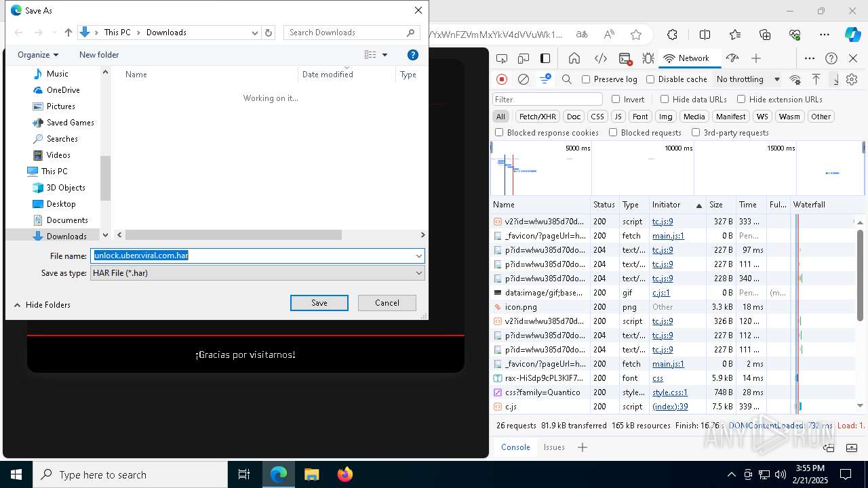Open Edge extensions puzzle icon
868x488 pixels.
(672, 35)
